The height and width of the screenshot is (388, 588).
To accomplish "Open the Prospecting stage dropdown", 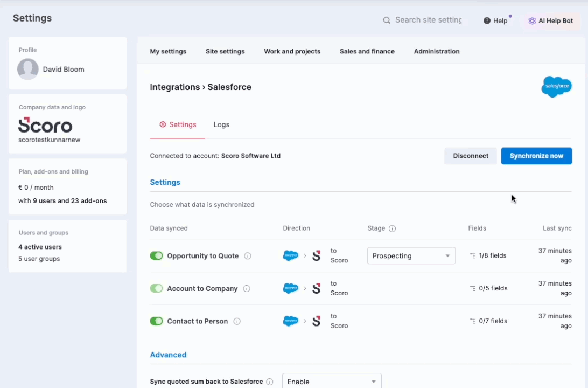I will pos(411,255).
